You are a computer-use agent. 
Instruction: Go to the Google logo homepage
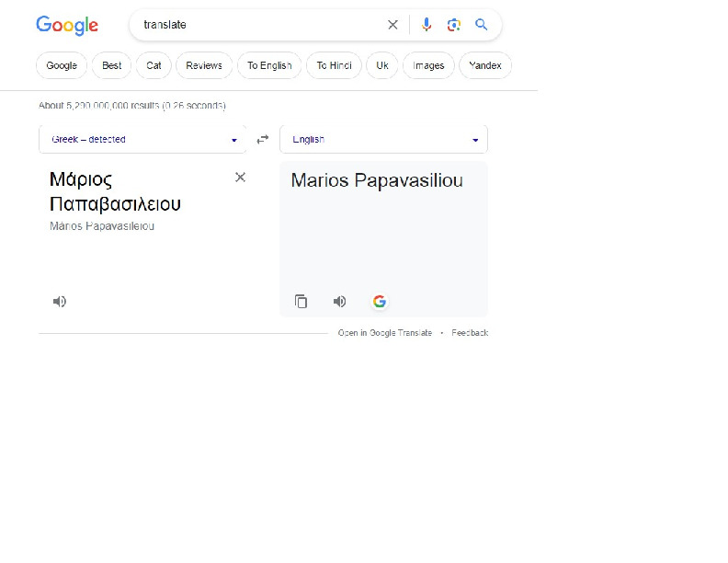(67, 26)
